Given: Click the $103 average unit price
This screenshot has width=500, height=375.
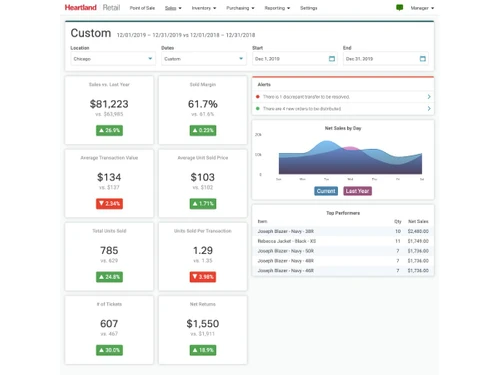Looking at the screenshot, I should (x=203, y=177).
